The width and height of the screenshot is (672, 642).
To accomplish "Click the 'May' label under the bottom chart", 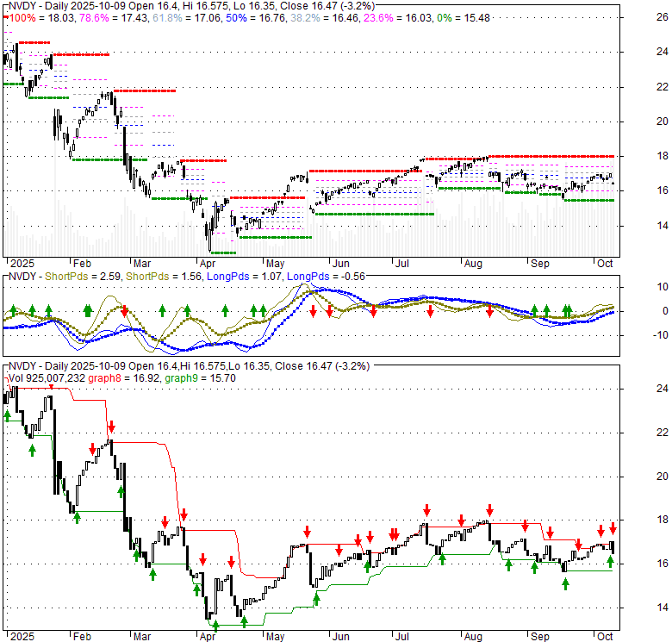I will [x=275, y=637].
